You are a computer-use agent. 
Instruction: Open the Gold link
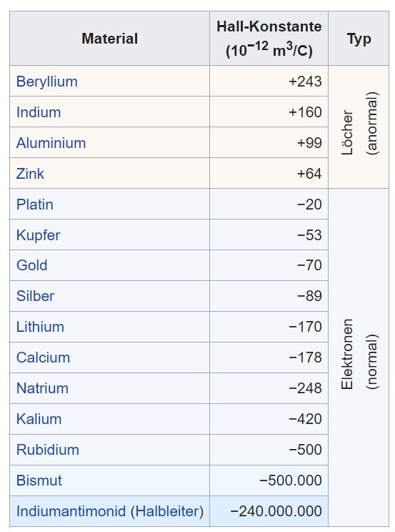[x=32, y=265]
